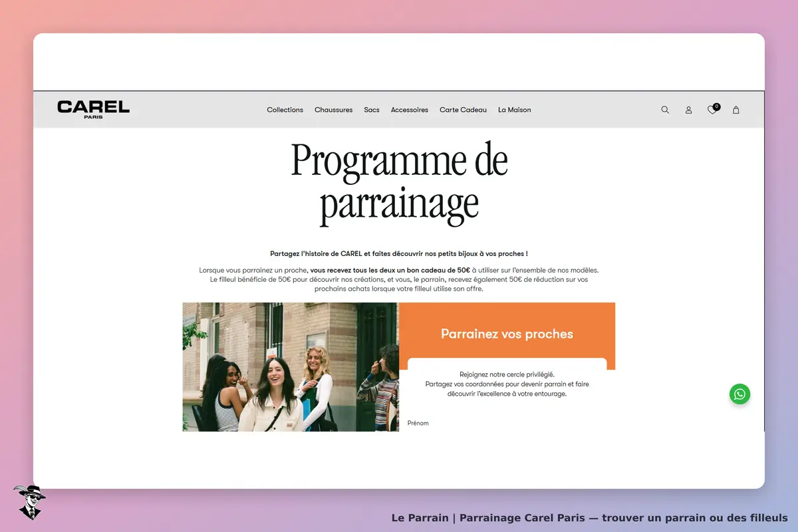Screen dimensions: 798x532
Task: Click the Le Parrain mascot logo
Action: pyautogui.click(x=29, y=501)
